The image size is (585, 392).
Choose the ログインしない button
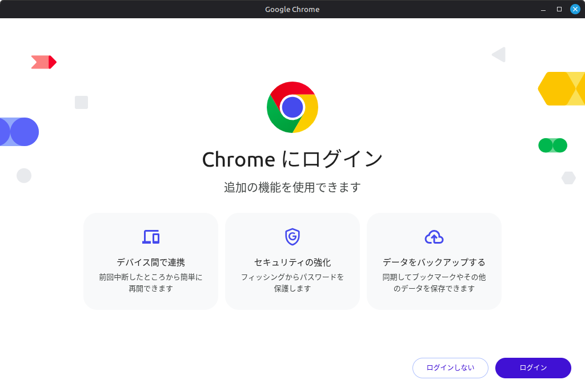450,368
